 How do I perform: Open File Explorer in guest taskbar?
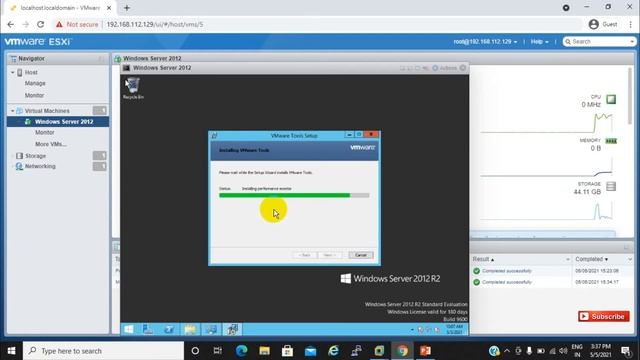(190, 329)
